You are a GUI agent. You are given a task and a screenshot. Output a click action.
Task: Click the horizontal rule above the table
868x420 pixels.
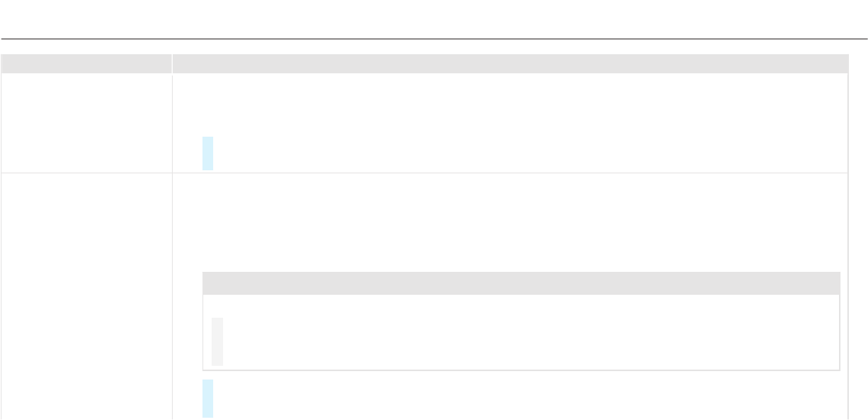(434, 38)
